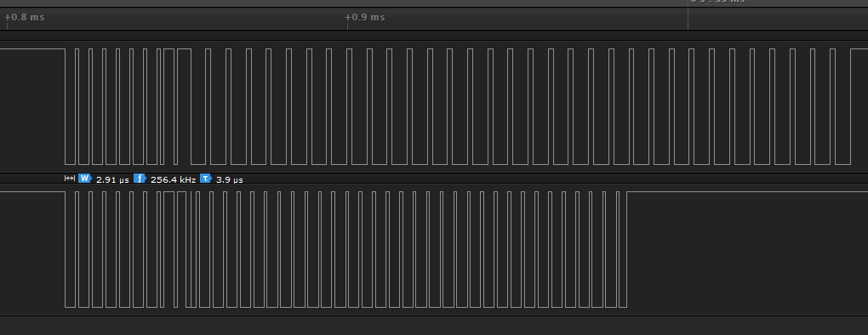868x335 pixels.
Task: Click the 2.91 µs width readout
Action: (x=112, y=179)
